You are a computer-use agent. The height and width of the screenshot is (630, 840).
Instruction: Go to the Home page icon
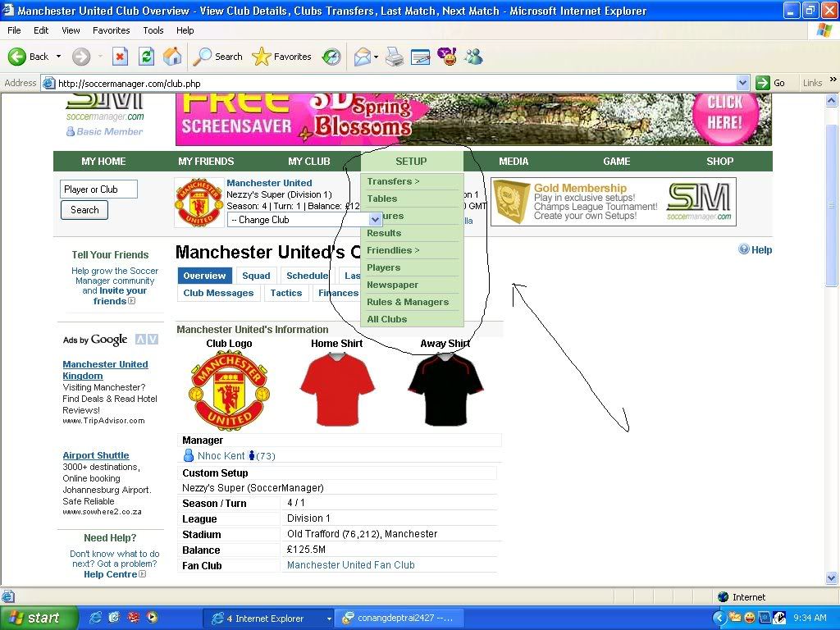(172, 57)
